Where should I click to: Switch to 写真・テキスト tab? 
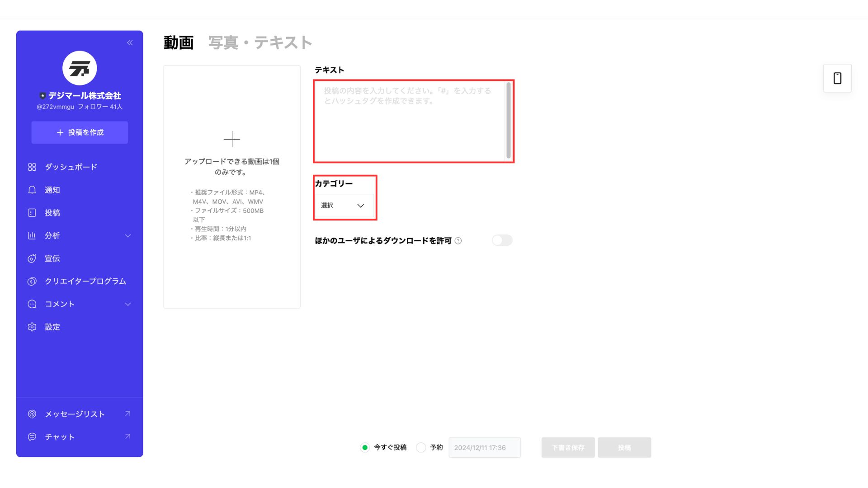pos(260,42)
